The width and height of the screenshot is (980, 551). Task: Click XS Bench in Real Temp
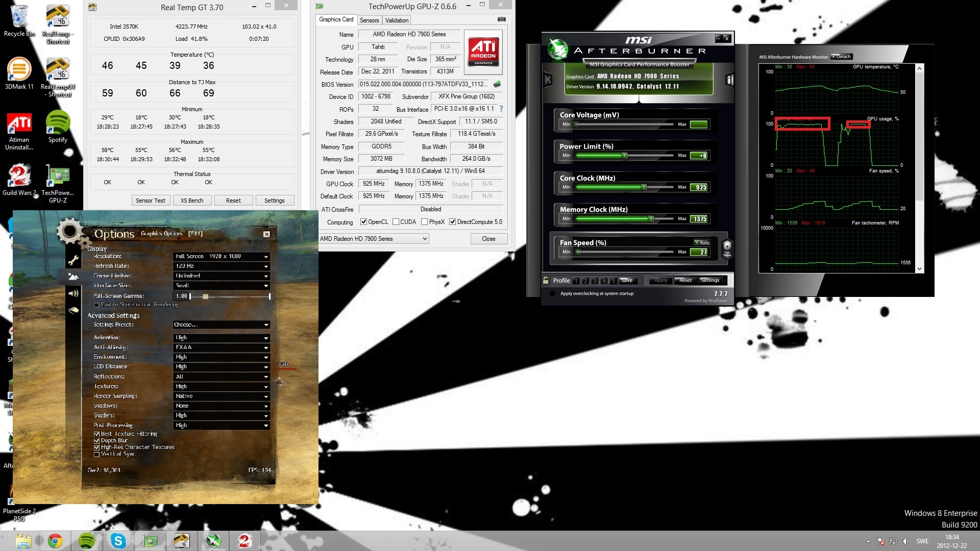[191, 201]
